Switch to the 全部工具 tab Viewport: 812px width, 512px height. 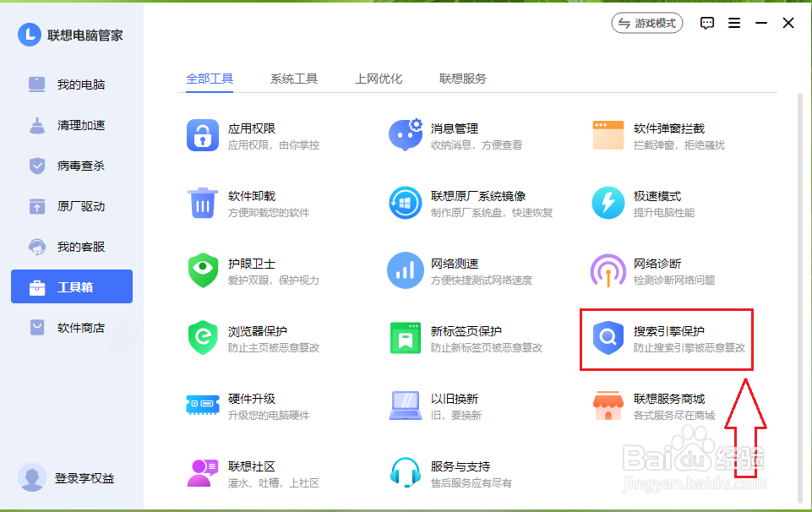[x=210, y=79]
